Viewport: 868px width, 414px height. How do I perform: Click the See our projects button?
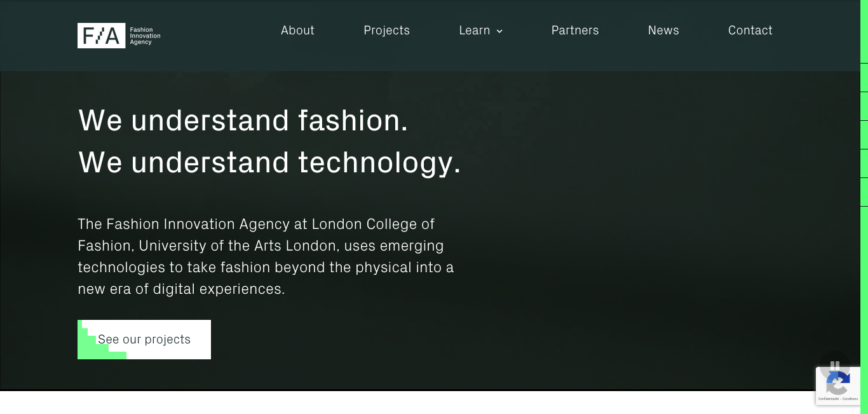144,340
